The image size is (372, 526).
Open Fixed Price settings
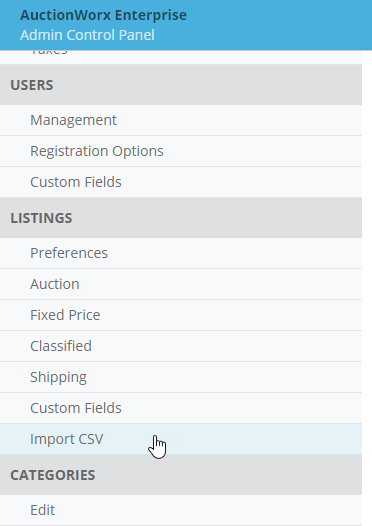[181, 315]
